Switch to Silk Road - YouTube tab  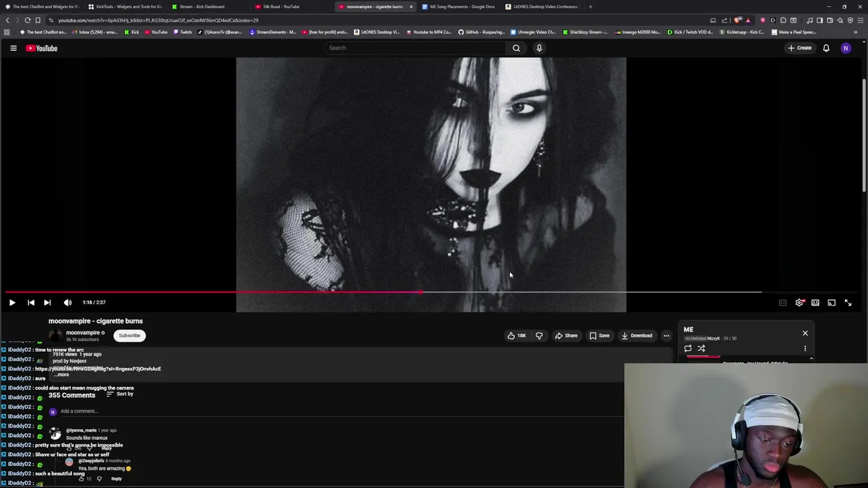point(290,7)
